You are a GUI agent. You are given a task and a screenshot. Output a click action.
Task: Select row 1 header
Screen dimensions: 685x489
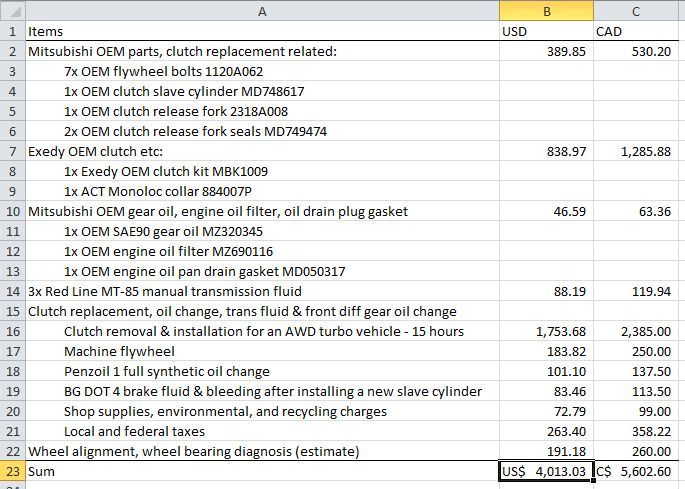pyautogui.click(x=12, y=31)
